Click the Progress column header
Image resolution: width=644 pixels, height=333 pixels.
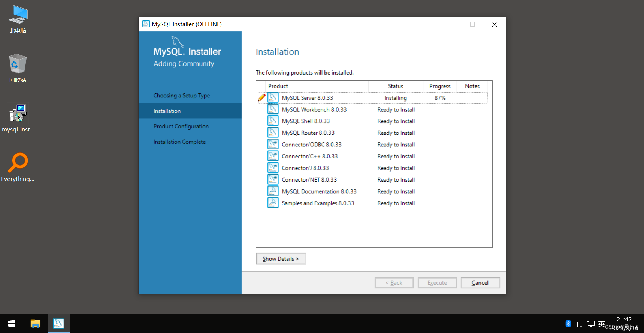tap(440, 86)
